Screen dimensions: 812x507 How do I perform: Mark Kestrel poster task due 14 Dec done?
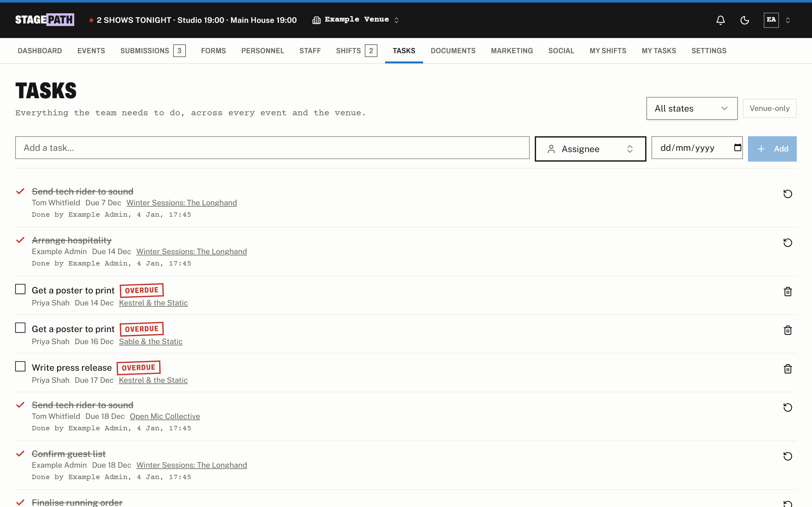coord(20,289)
